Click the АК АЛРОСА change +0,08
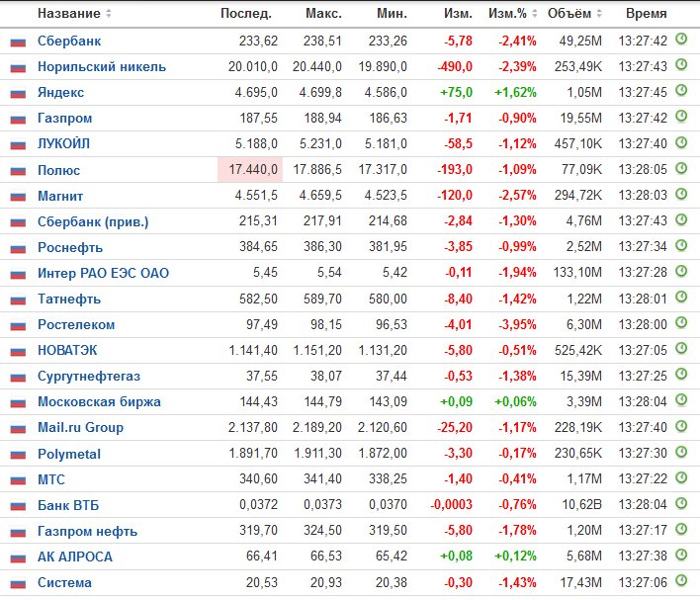Viewport: 700px width, 600px height. click(456, 556)
